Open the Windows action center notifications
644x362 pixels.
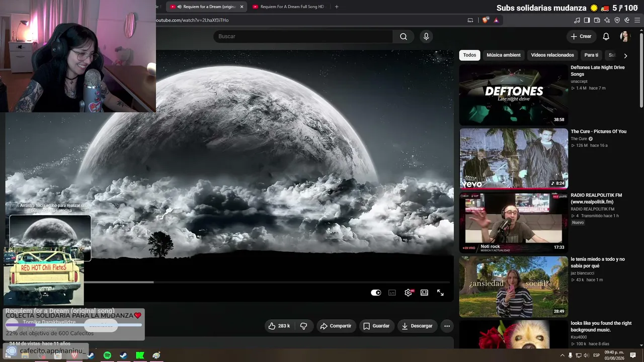pyautogui.click(x=633, y=355)
